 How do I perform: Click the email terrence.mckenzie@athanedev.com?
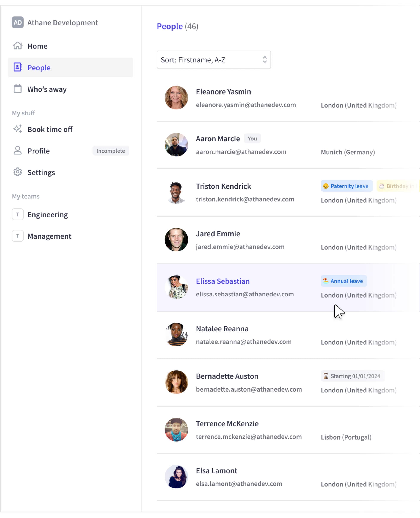coord(249,437)
